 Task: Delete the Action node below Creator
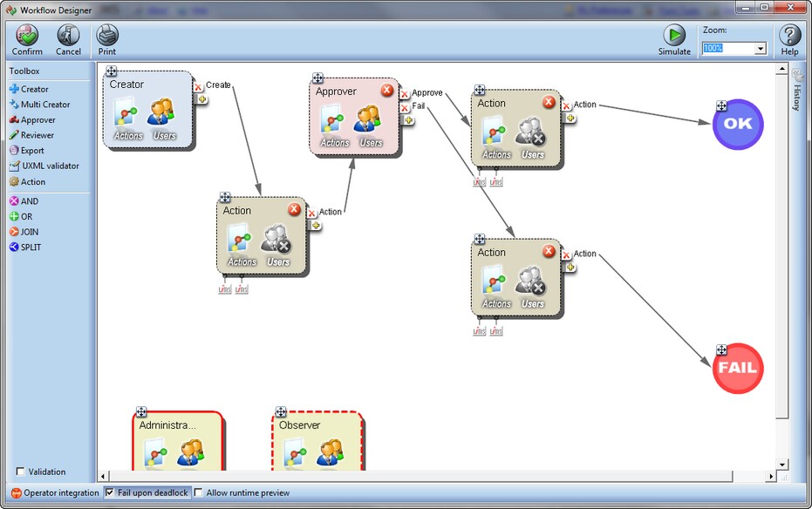click(x=294, y=209)
